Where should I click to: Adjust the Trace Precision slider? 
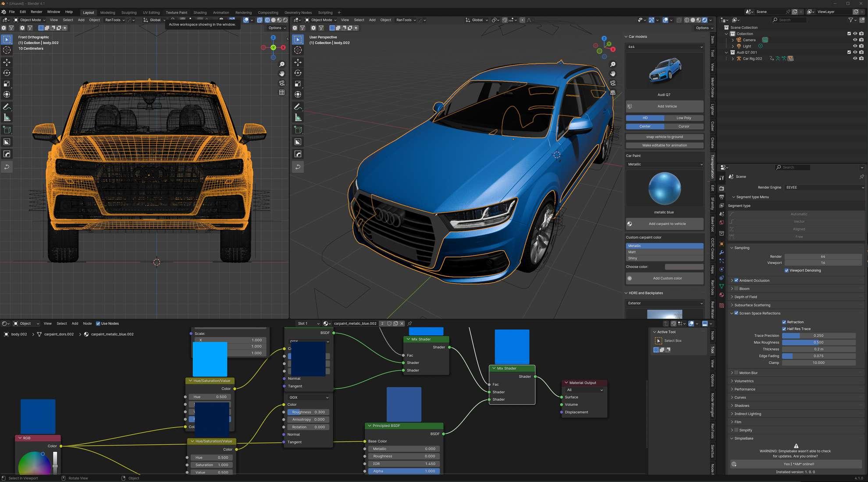(x=818, y=336)
